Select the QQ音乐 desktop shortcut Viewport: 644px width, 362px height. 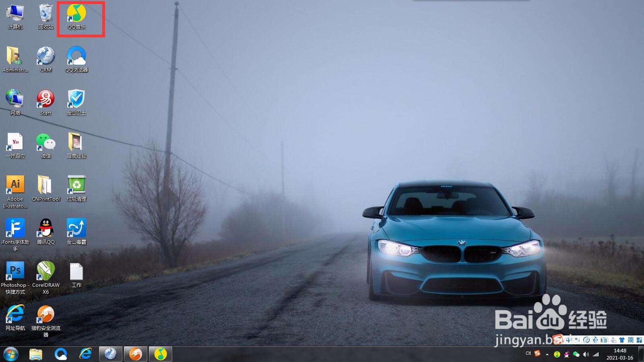[76, 17]
